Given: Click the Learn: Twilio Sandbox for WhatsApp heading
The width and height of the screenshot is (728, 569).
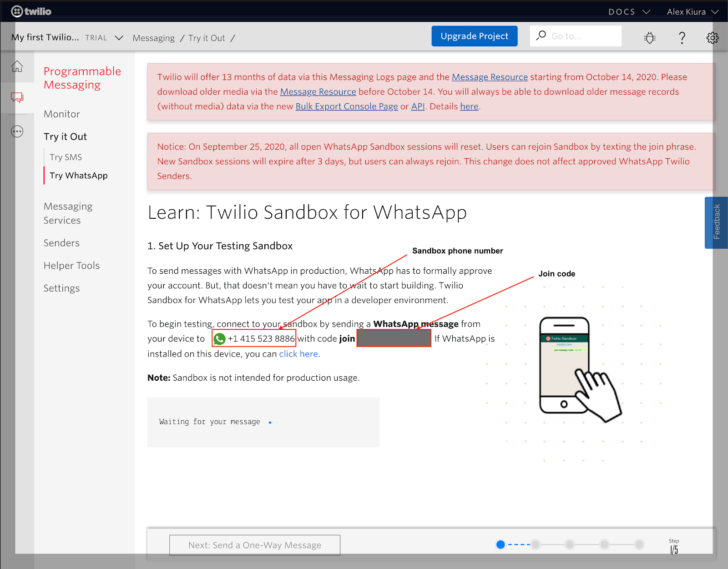Looking at the screenshot, I should (307, 212).
